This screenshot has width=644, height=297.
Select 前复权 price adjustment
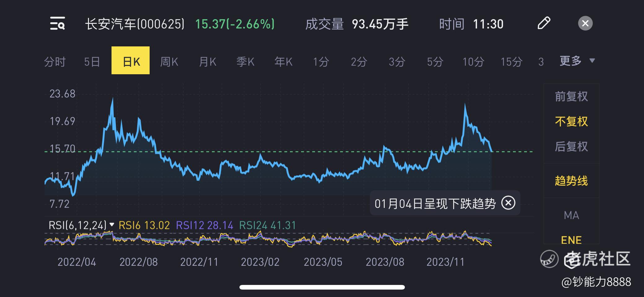(x=571, y=97)
